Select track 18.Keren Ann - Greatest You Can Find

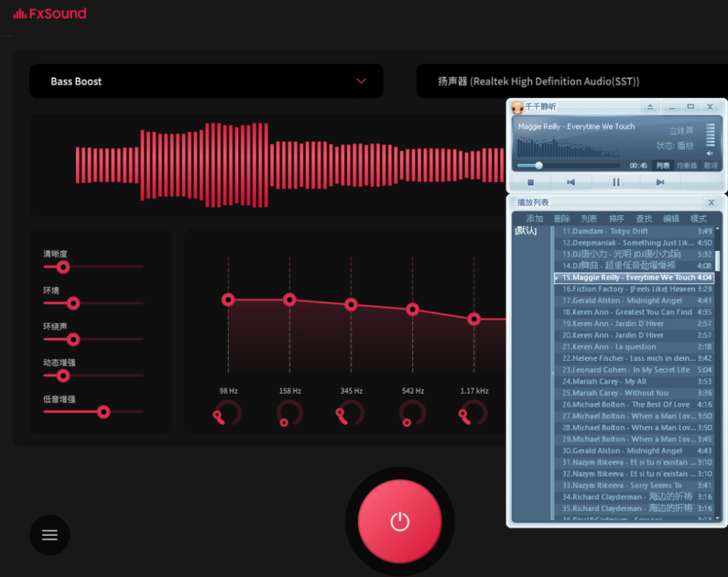click(x=634, y=312)
